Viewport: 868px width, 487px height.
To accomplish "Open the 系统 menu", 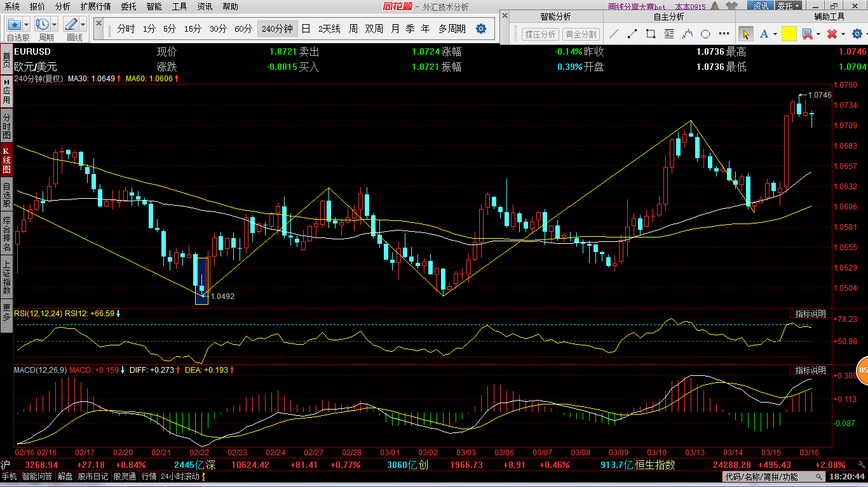I will (12, 6).
